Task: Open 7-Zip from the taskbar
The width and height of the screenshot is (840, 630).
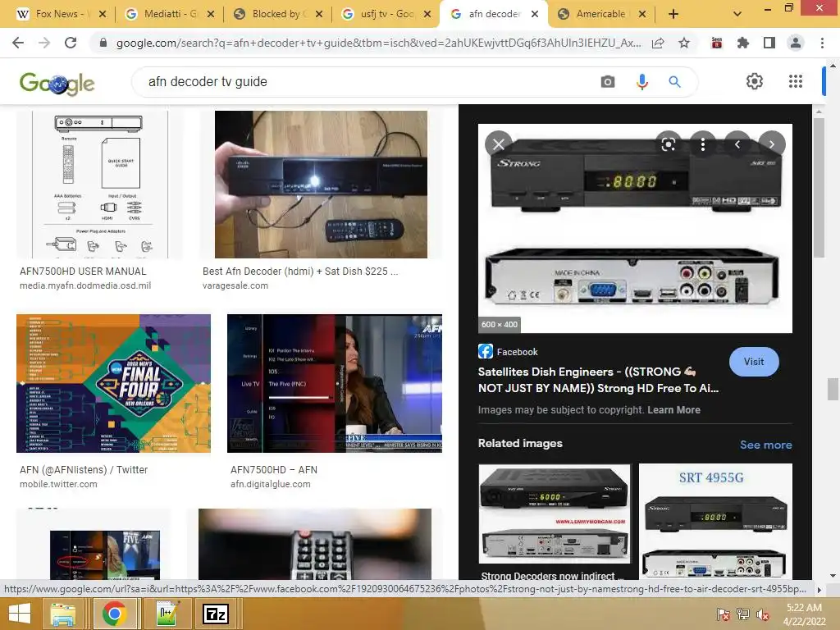Action: 216,614
